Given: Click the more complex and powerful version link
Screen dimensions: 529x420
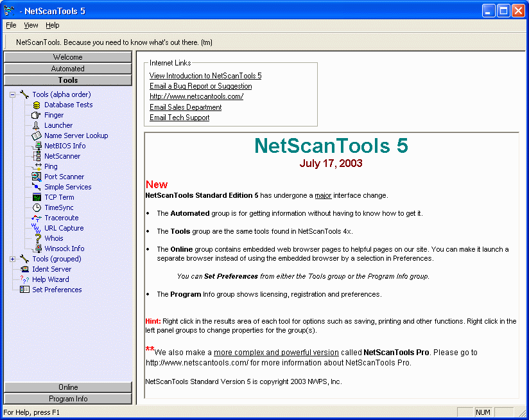Looking at the screenshot, I should (276, 353).
